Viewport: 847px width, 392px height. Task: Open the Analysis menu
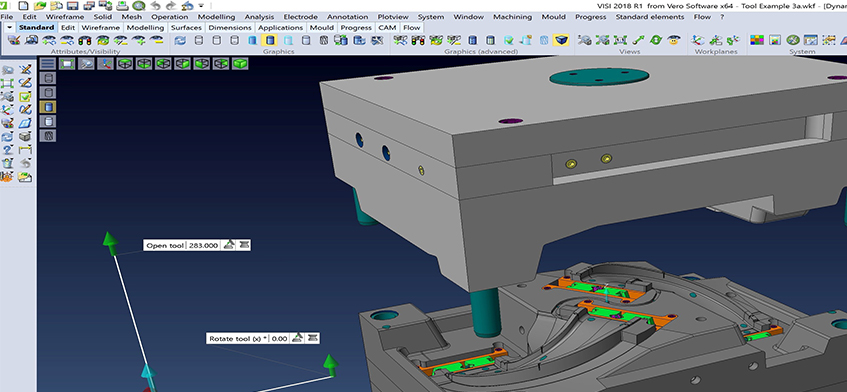click(259, 17)
